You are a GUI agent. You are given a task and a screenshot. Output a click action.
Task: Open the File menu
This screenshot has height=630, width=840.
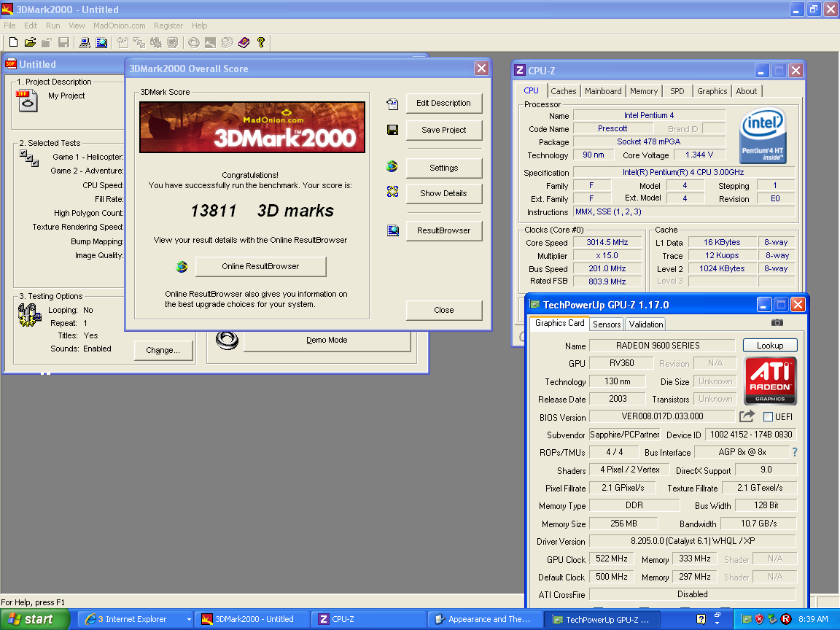pyautogui.click(x=9, y=26)
